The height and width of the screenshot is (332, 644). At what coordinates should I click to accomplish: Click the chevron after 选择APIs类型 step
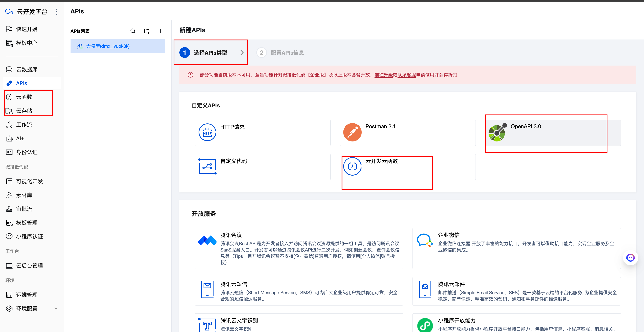pos(242,53)
